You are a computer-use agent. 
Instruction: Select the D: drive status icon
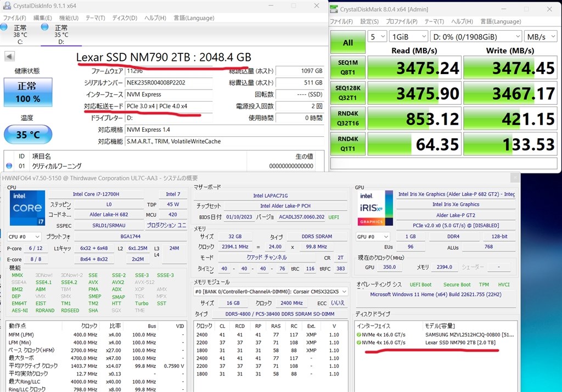click(44, 27)
